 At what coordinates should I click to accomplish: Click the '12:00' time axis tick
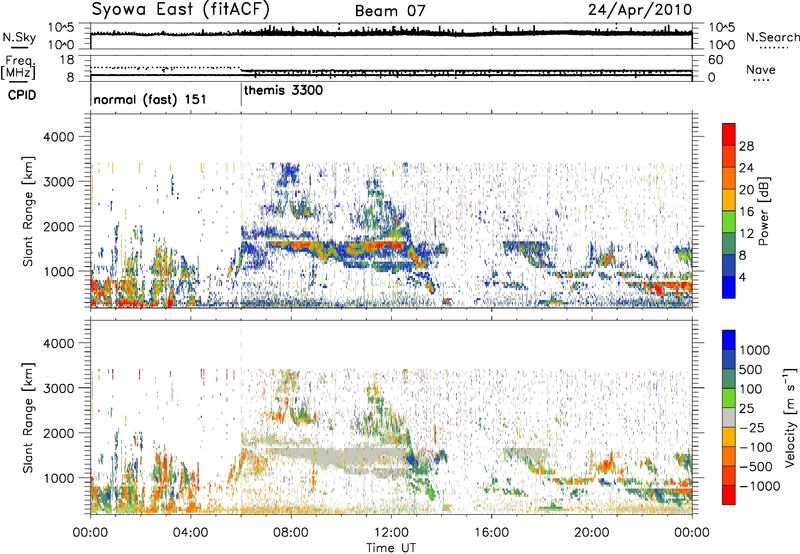click(391, 533)
